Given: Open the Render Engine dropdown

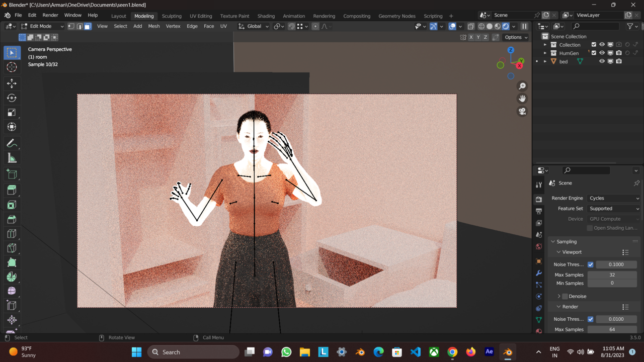Looking at the screenshot, I should (x=613, y=198).
